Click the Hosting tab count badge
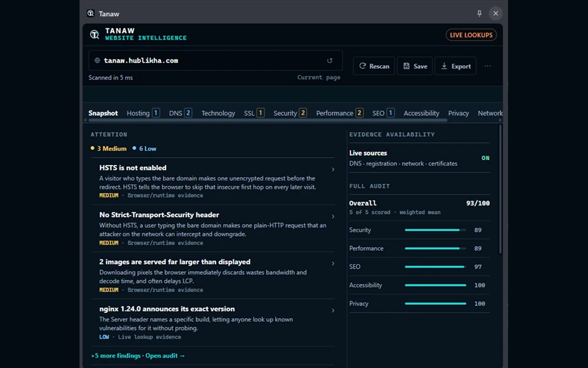 [x=156, y=113]
